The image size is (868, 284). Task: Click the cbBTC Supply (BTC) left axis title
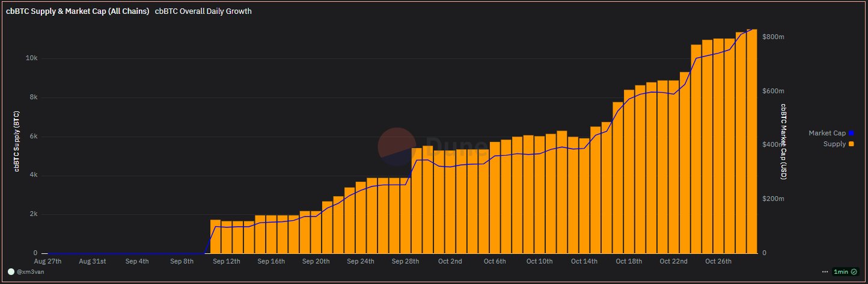[x=17, y=141]
